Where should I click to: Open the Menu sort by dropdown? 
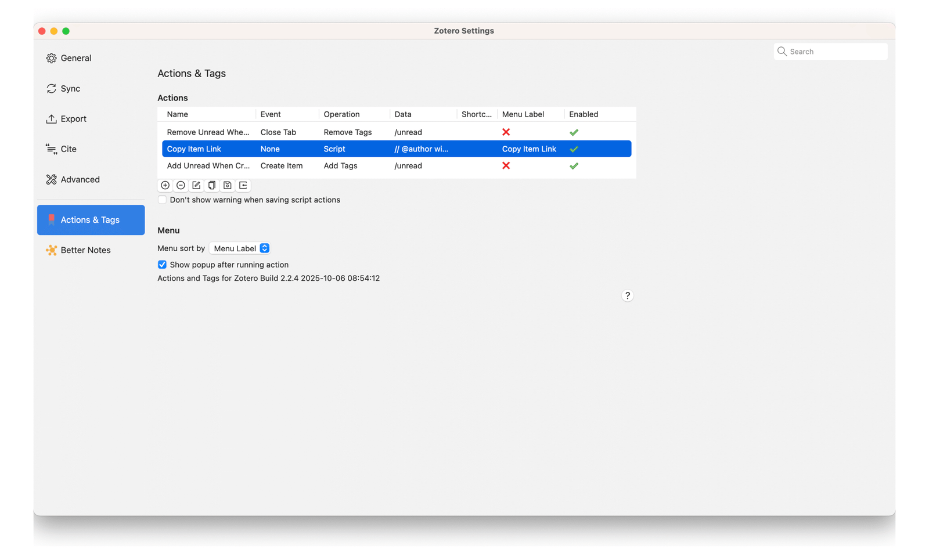pos(240,248)
